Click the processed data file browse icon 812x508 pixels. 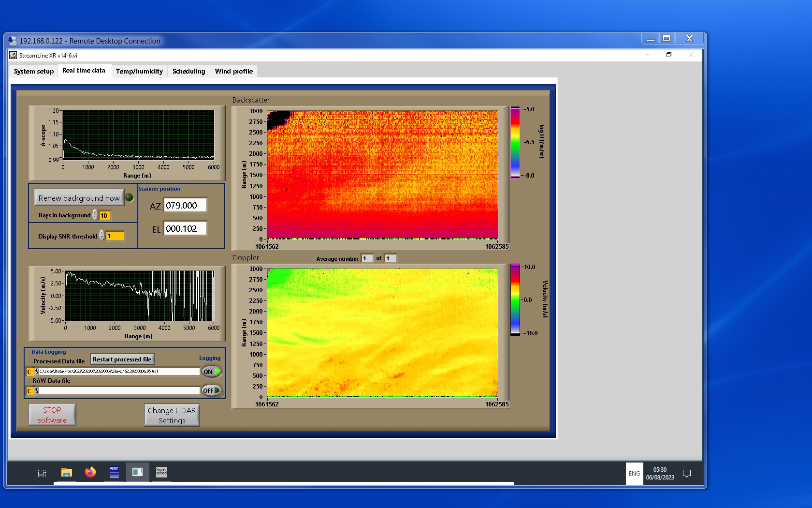click(x=36, y=372)
